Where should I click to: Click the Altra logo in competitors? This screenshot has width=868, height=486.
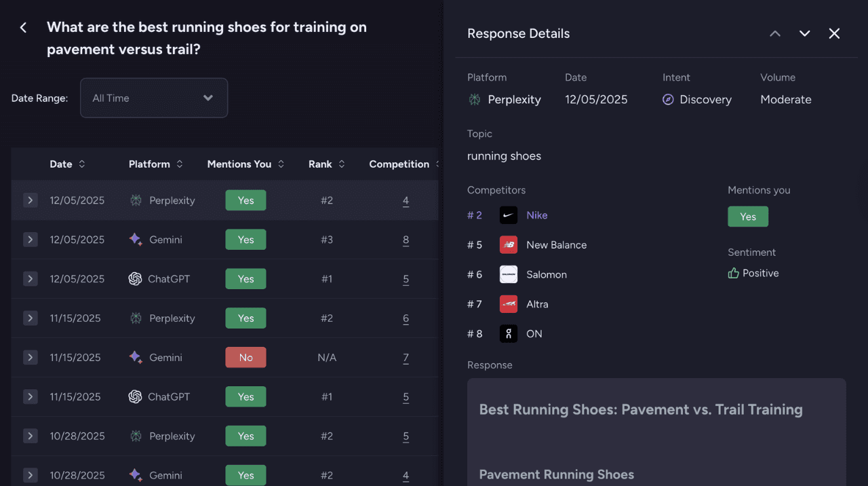point(509,304)
